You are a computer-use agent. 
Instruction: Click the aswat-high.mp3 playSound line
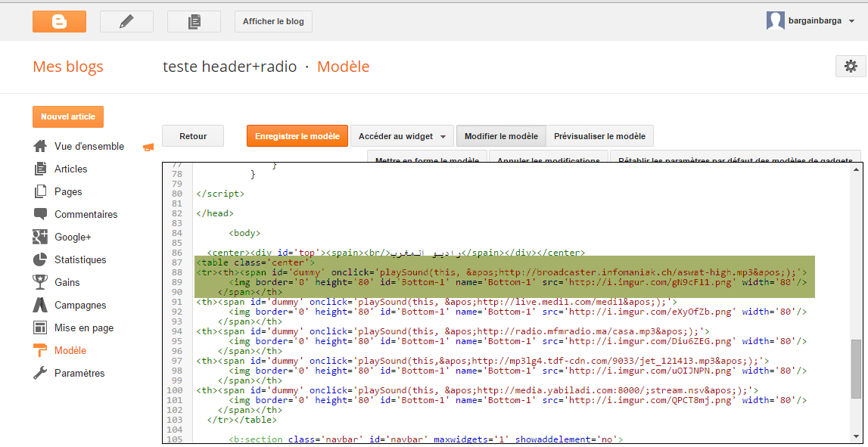pos(502,272)
